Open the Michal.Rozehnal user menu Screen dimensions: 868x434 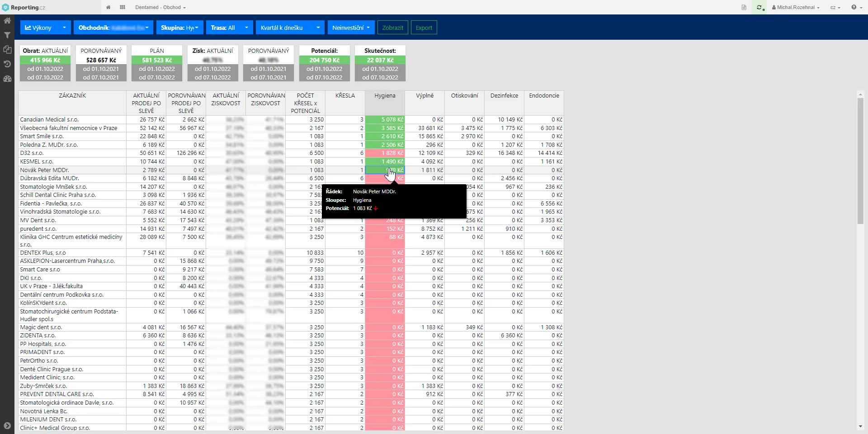tap(796, 7)
